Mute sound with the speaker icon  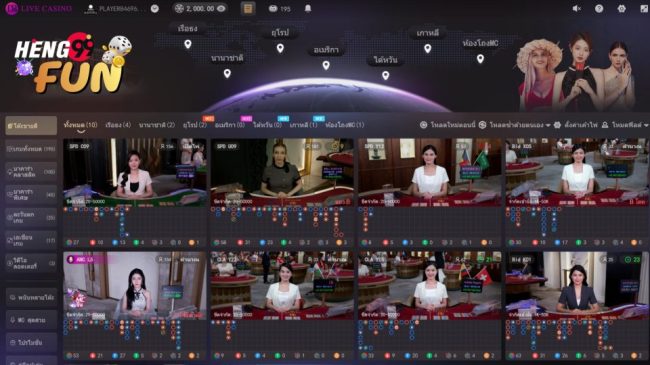coord(577,9)
